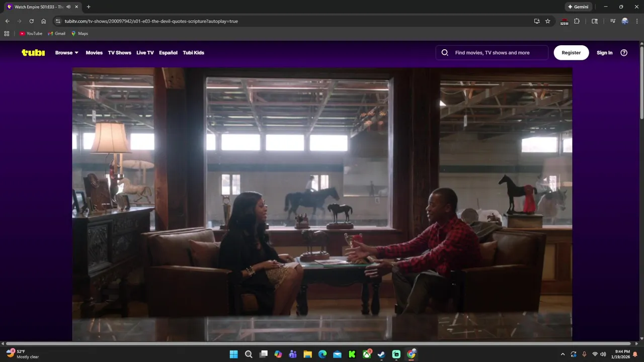Viewport: 644px width, 362px height.
Task: Click the Empire video player area
Action: 322,204
